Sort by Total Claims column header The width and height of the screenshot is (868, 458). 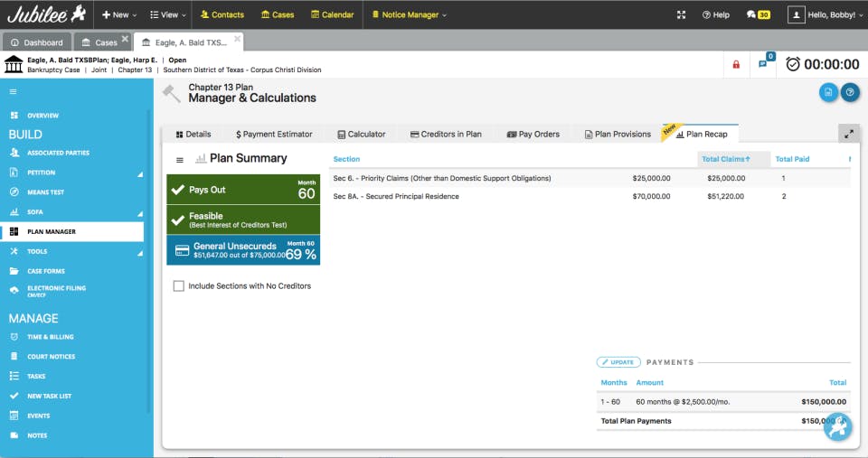pos(726,159)
